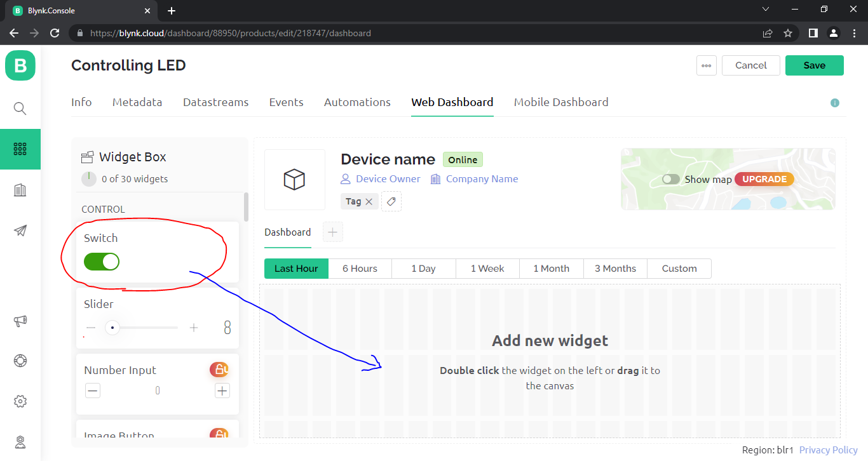Viewport: 868px width, 461px height.
Task: Open the Events tab
Action: [287, 102]
